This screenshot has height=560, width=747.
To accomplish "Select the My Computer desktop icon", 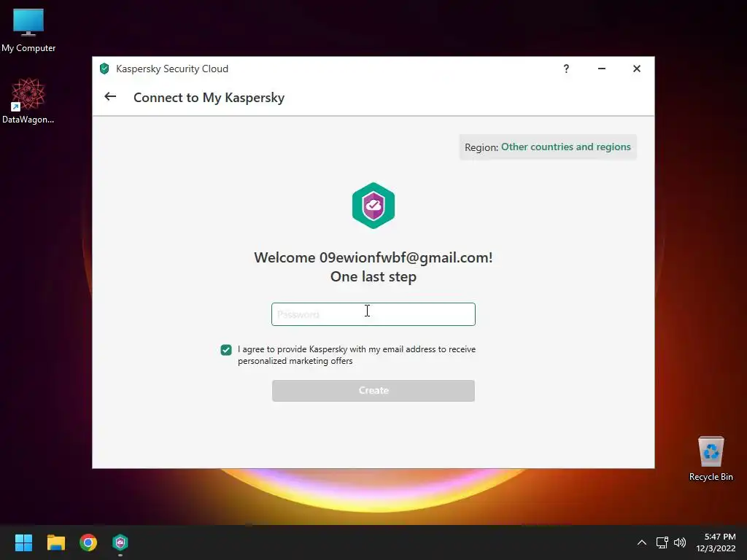I will [x=28, y=31].
